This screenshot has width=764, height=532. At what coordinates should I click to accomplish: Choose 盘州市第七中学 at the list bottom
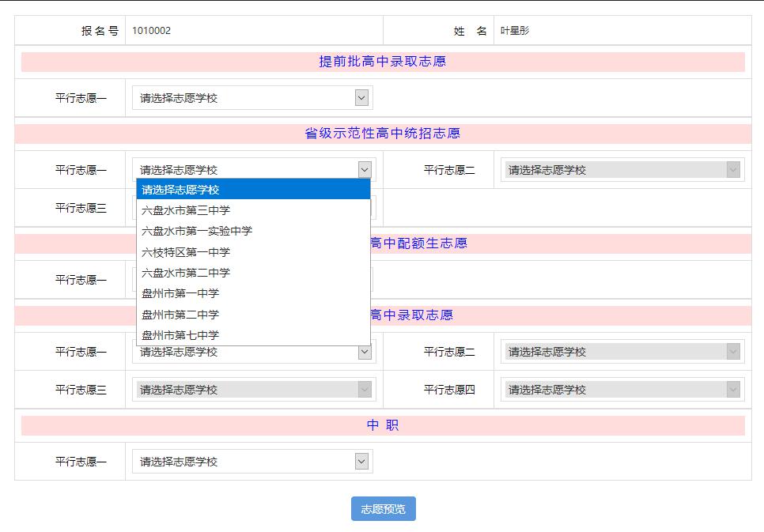click(177, 334)
